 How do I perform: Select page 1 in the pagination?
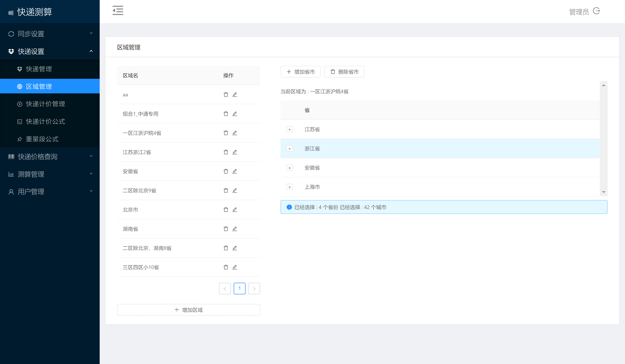point(240,288)
